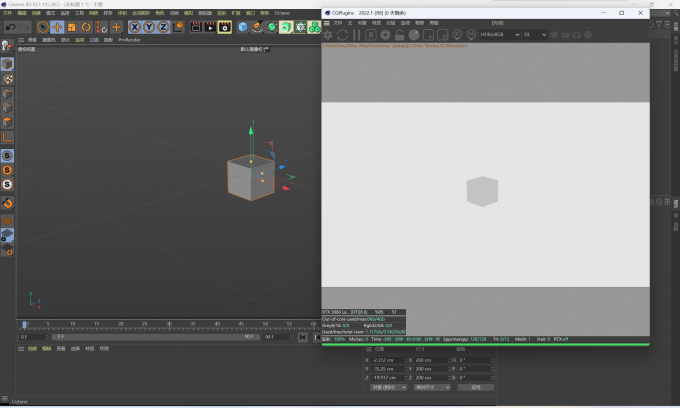The height and width of the screenshot is (408, 680).
Task: Add a Cube primitive object
Action: pyautogui.click(x=243, y=27)
